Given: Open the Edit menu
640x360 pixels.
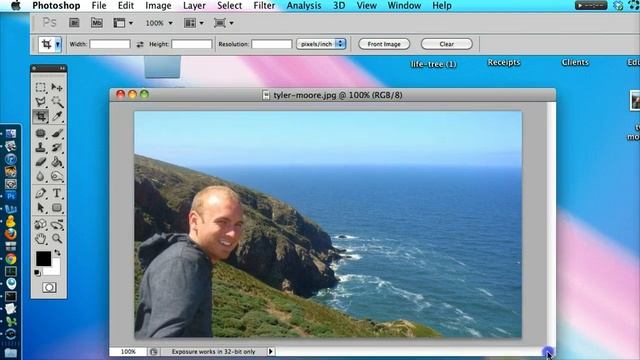Looking at the screenshot, I should click(x=126, y=6).
